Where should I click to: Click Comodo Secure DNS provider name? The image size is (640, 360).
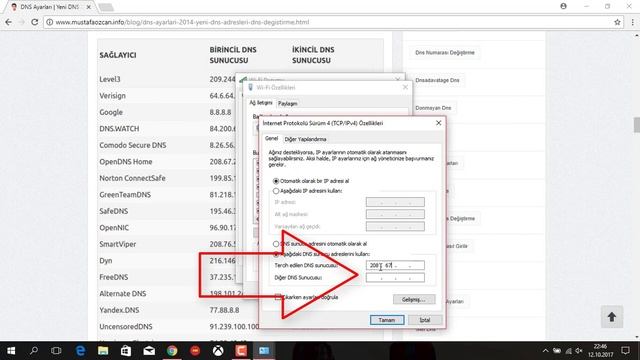click(x=133, y=145)
